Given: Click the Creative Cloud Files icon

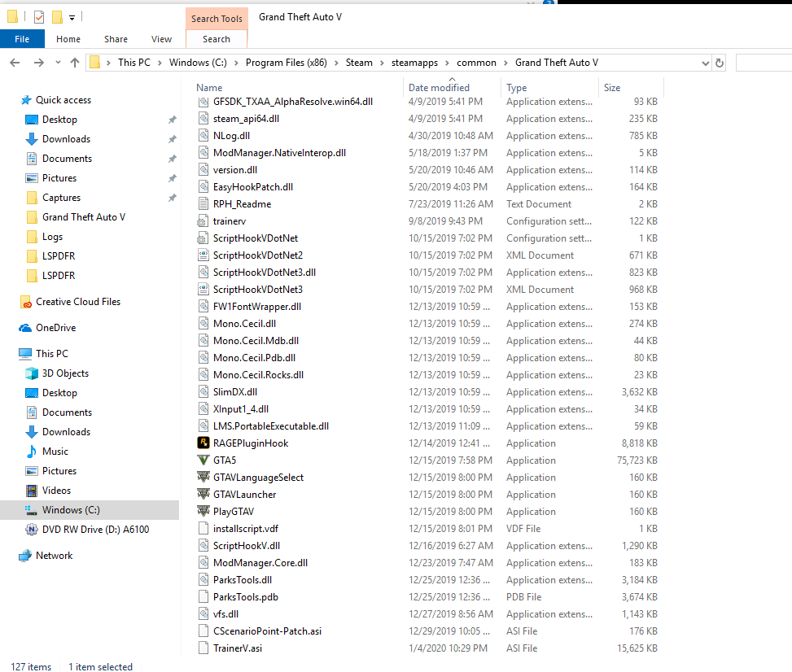Looking at the screenshot, I should coord(26,302).
